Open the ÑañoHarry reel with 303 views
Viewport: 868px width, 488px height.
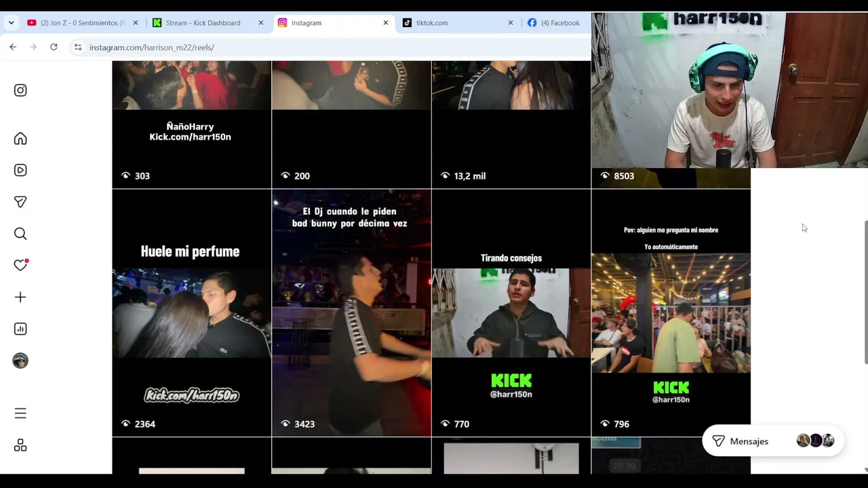click(x=192, y=125)
